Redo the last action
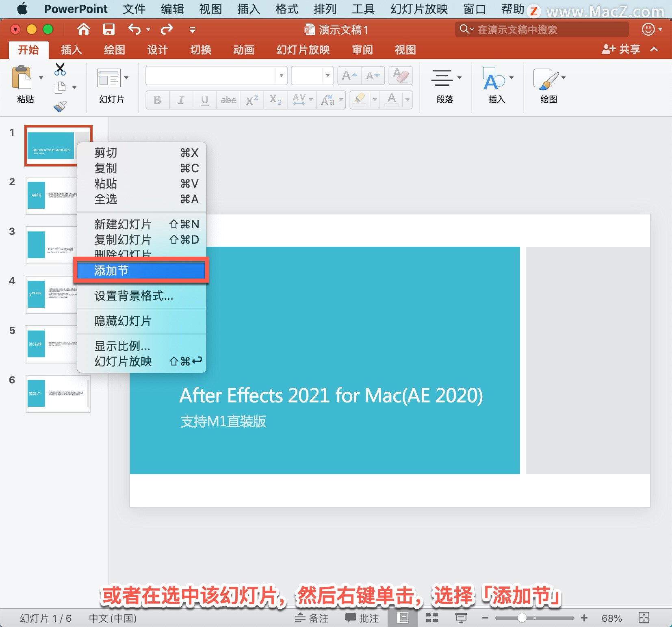The width and height of the screenshot is (672, 627). click(167, 29)
